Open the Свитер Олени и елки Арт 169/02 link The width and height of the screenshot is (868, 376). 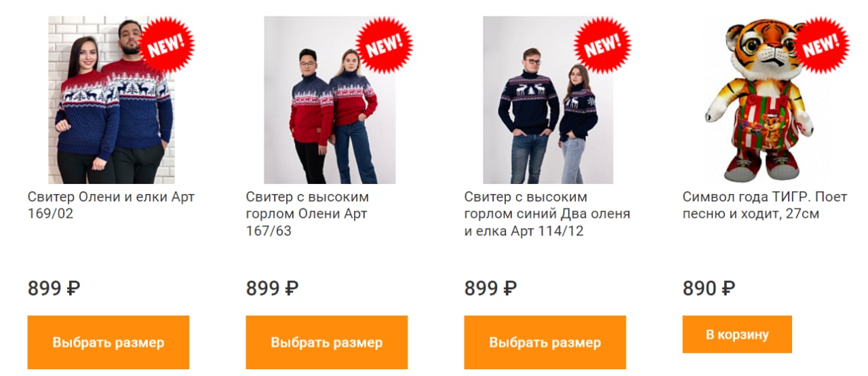(111, 206)
